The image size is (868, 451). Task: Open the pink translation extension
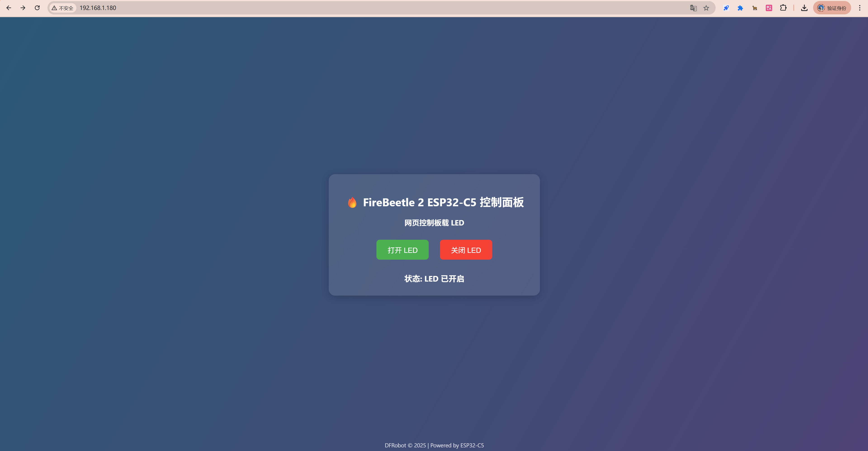(769, 8)
